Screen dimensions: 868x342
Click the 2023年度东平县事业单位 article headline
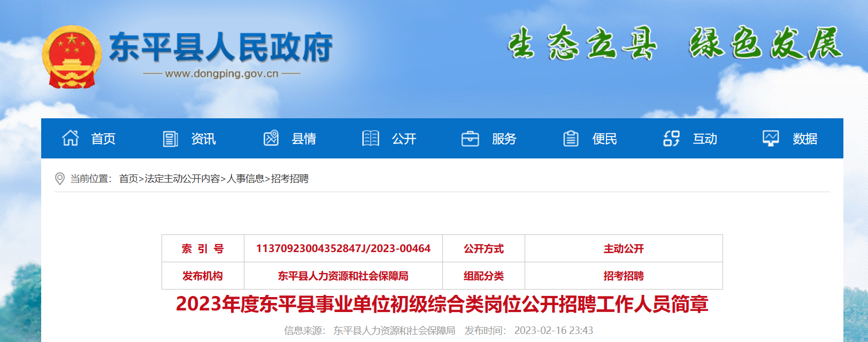pos(442,304)
